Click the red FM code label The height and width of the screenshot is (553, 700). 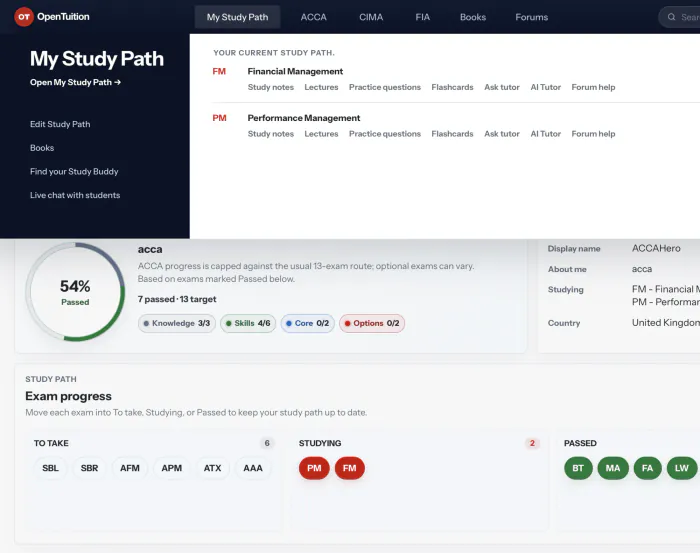pos(219,71)
